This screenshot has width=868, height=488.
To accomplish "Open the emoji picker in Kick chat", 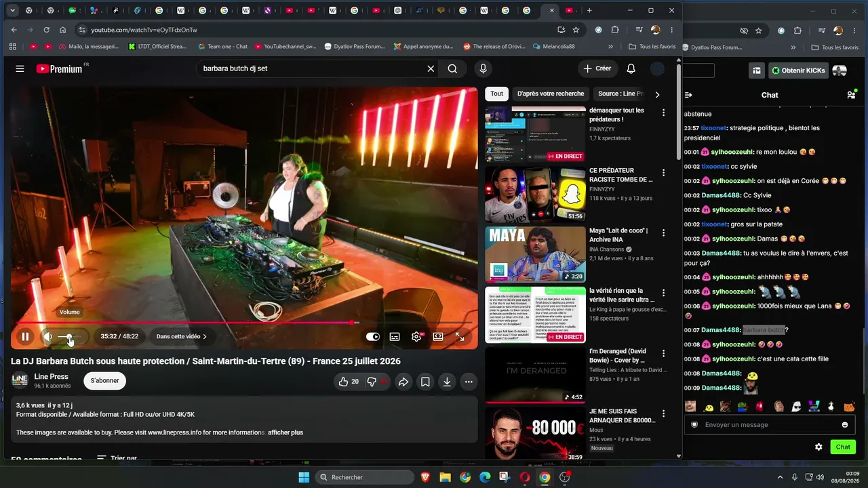I will [x=845, y=425].
